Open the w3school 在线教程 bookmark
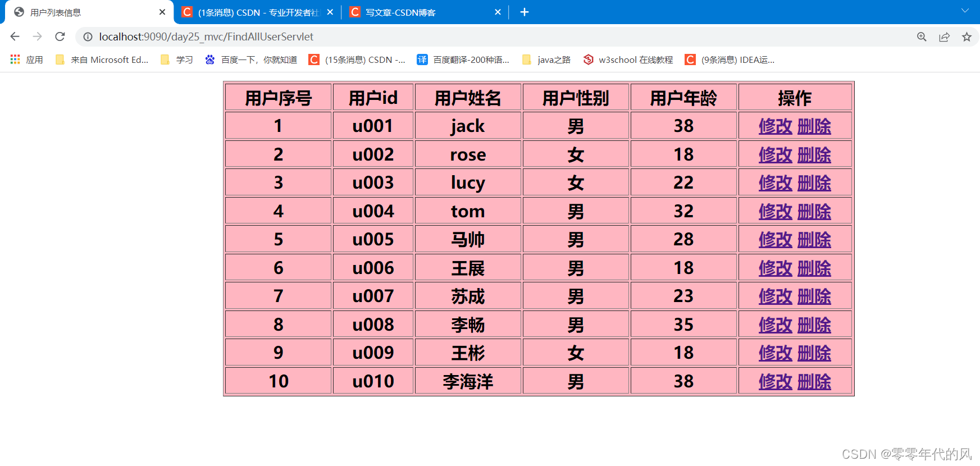Image resolution: width=980 pixels, height=466 pixels. 628,60
